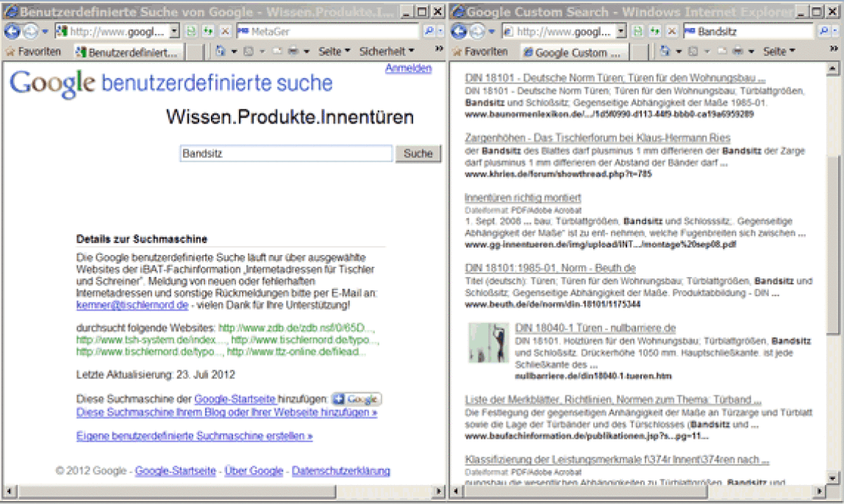Viewport: 844px width, 504px height.
Task: Toggle compatibility view in Benutzerdefinierte Suche window
Action: click(191, 32)
